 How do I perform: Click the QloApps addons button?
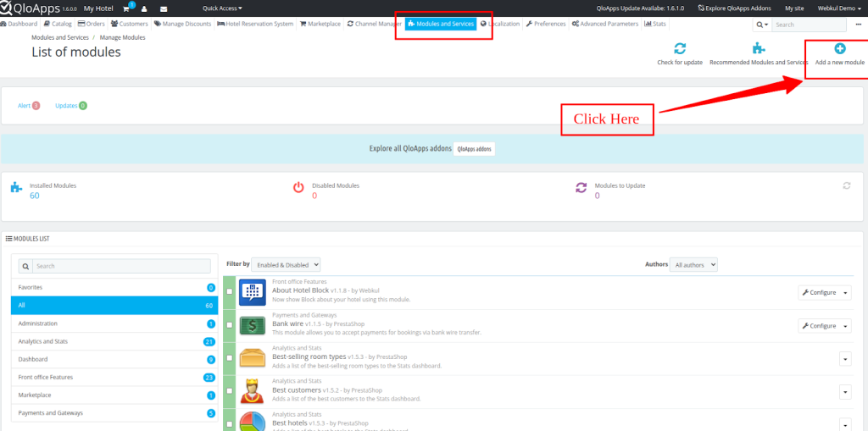point(474,149)
